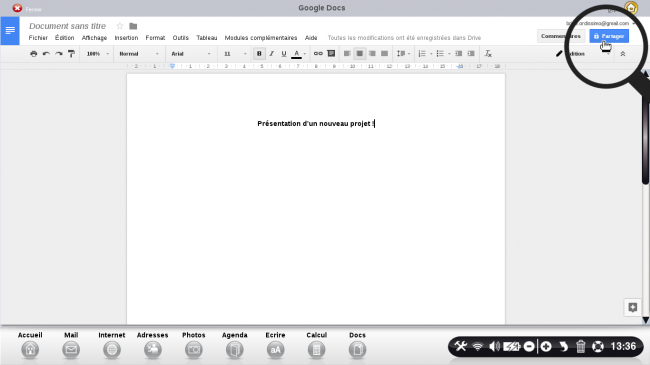The image size is (650, 365).
Task: Open the line spacing dropdown
Action: click(403, 54)
